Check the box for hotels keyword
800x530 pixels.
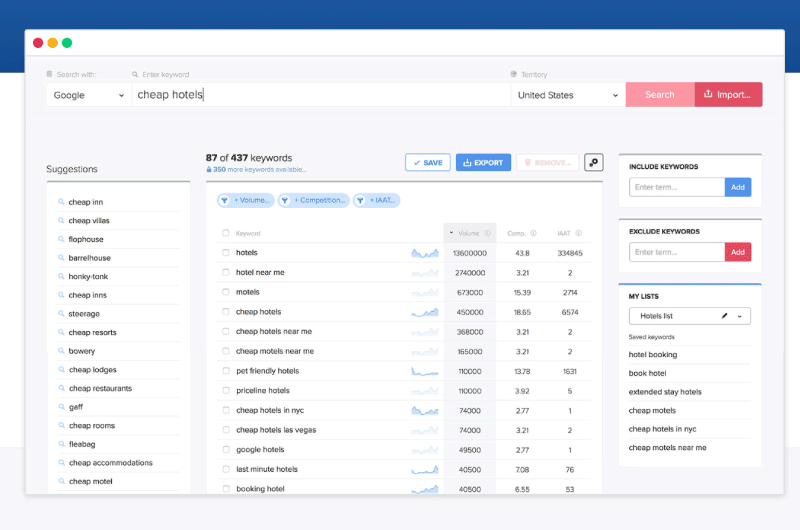coord(226,253)
